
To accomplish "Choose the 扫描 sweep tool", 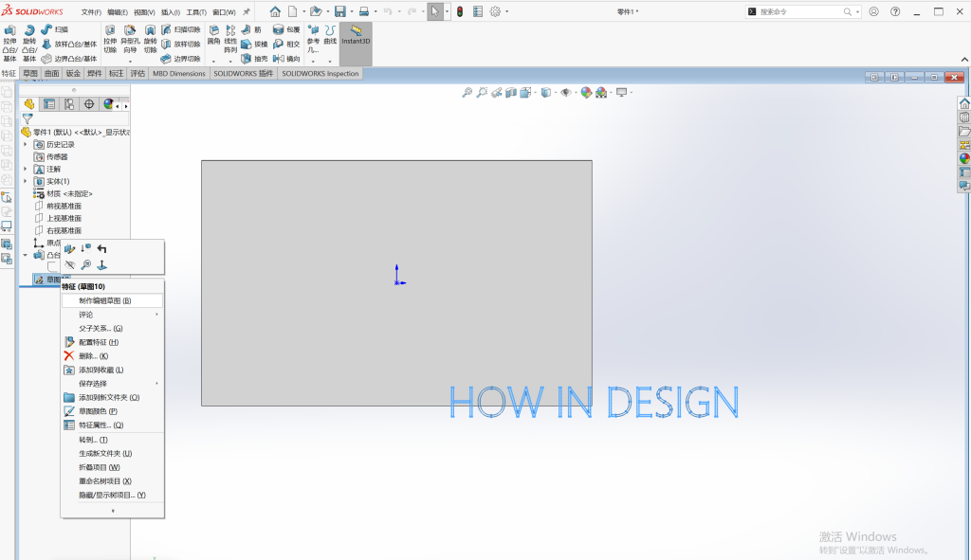I will coord(55,29).
